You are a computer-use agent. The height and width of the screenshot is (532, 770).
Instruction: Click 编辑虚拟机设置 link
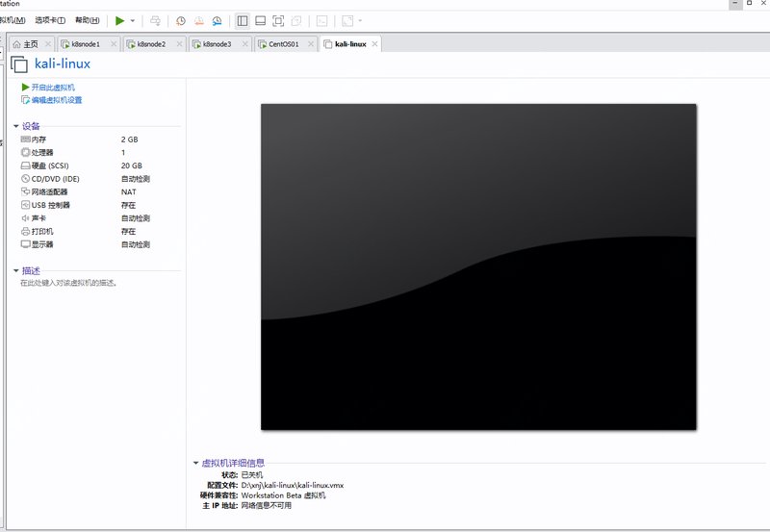[x=56, y=100]
